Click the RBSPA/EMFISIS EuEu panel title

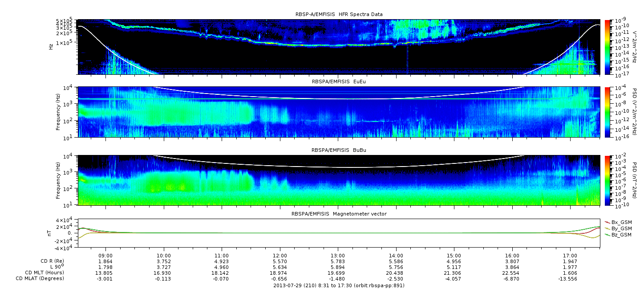tap(339, 82)
